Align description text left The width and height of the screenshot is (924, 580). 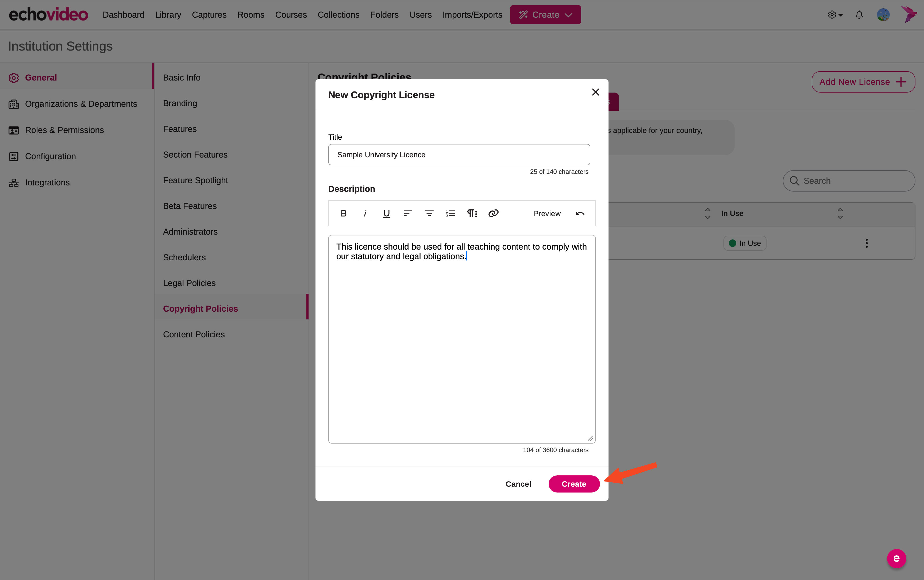408,213
